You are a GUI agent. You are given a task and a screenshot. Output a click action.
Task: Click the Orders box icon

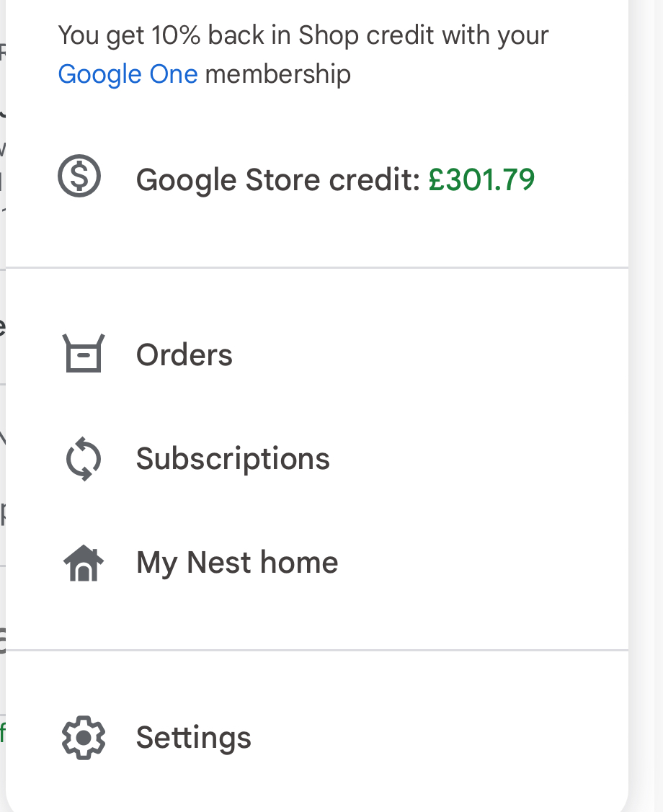tap(84, 354)
